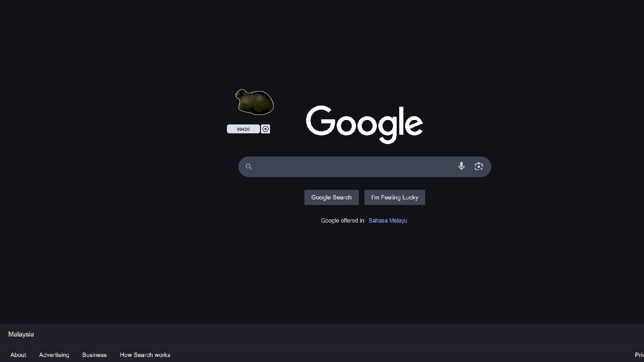Click the Google logo
Image resolution: width=644 pixels, height=362 pixels.
click(x=364, y=124)
